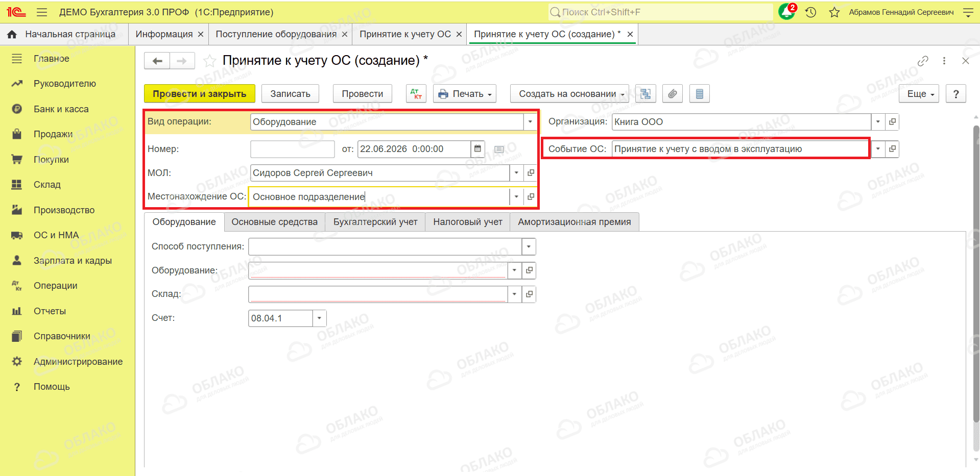This screenshot has height=476, width=980.
Task: Expand the Вид операции dropdown
Action: tap(530, 122)
